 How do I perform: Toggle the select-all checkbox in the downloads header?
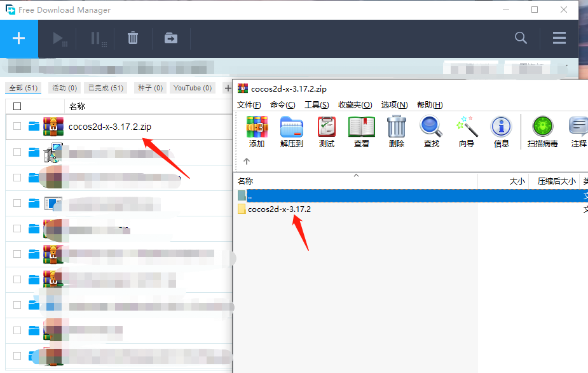point(17,106)
